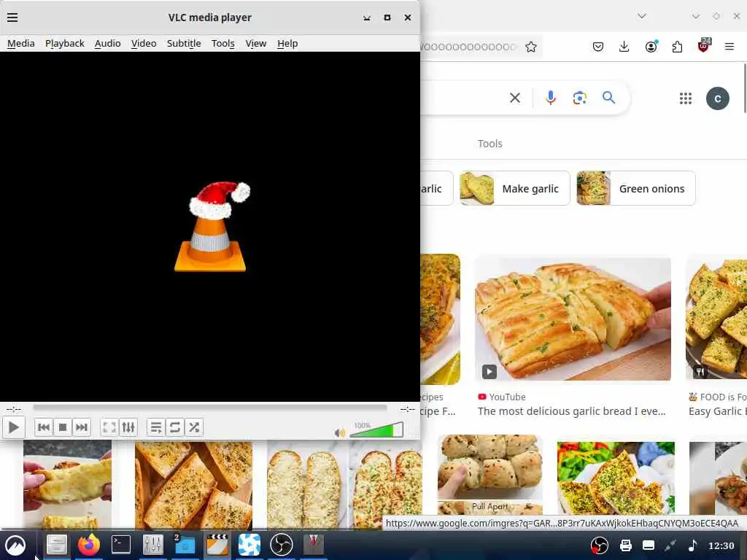
Task: Show VLC extended settings
Action: (128, 427)
